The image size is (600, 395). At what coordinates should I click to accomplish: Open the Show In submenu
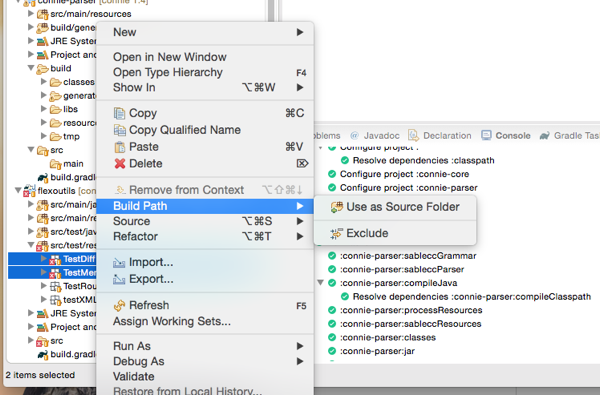click(205, 88)
